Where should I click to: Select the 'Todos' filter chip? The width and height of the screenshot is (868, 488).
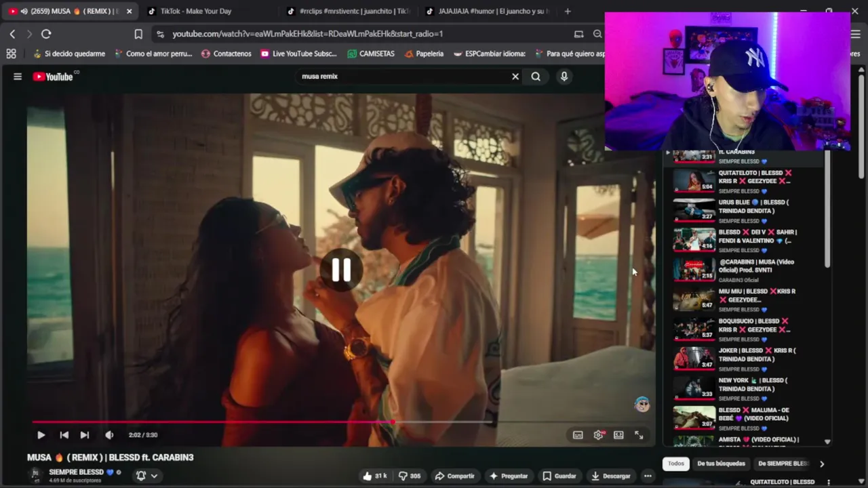676,464
